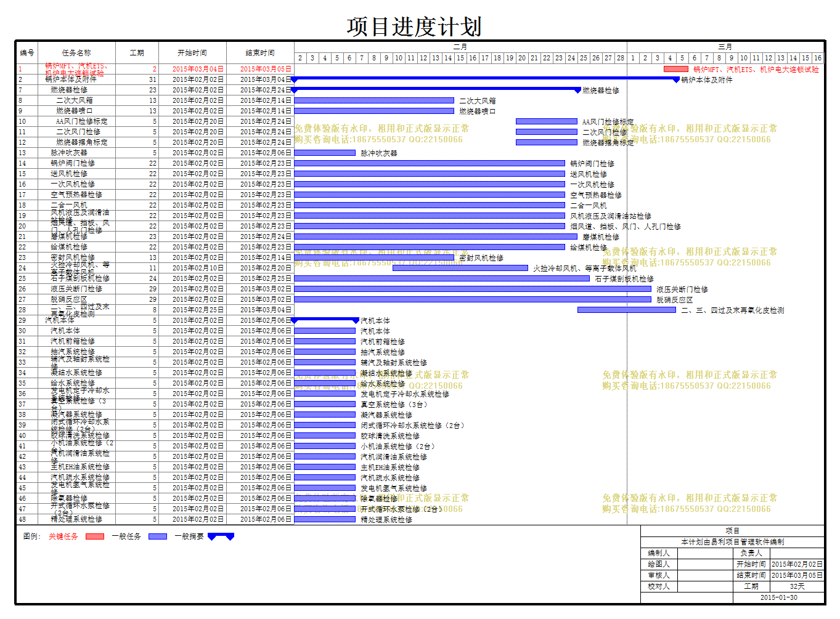Click the red critical task bar in March

point(676,69)
